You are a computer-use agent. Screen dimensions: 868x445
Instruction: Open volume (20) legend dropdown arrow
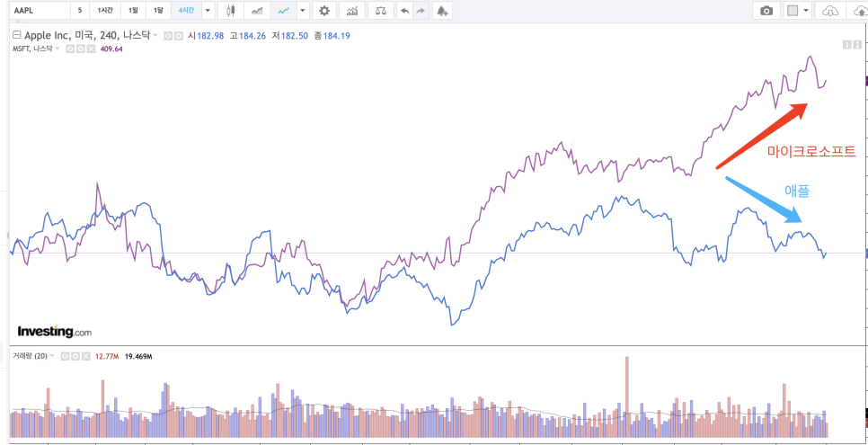coord(53,356)
